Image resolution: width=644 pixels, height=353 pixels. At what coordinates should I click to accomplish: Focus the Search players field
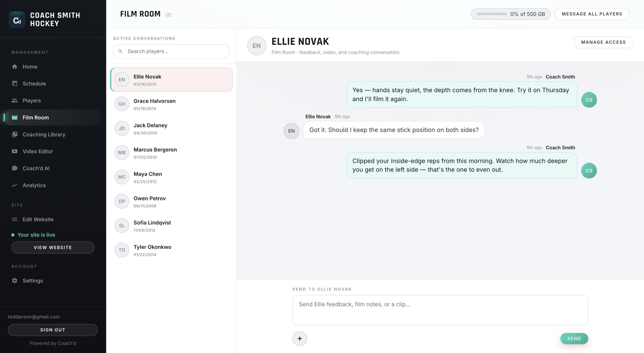pyautogui.click(x=171, y=51)
